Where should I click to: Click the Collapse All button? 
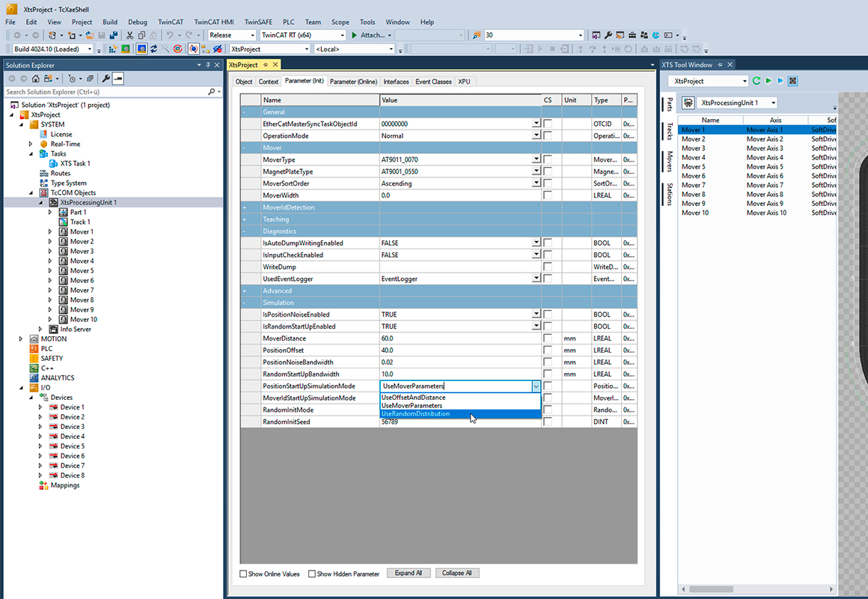click(x=457, y=573)
